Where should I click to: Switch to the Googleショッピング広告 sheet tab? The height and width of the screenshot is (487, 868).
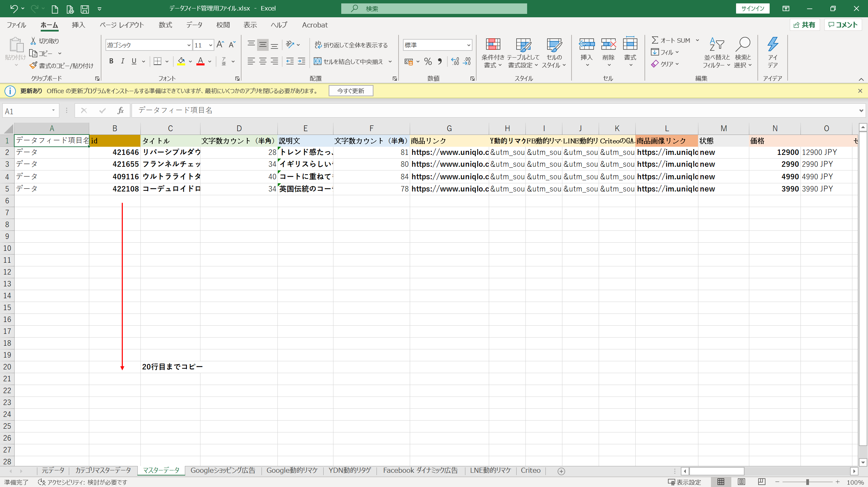coord(223,470)
